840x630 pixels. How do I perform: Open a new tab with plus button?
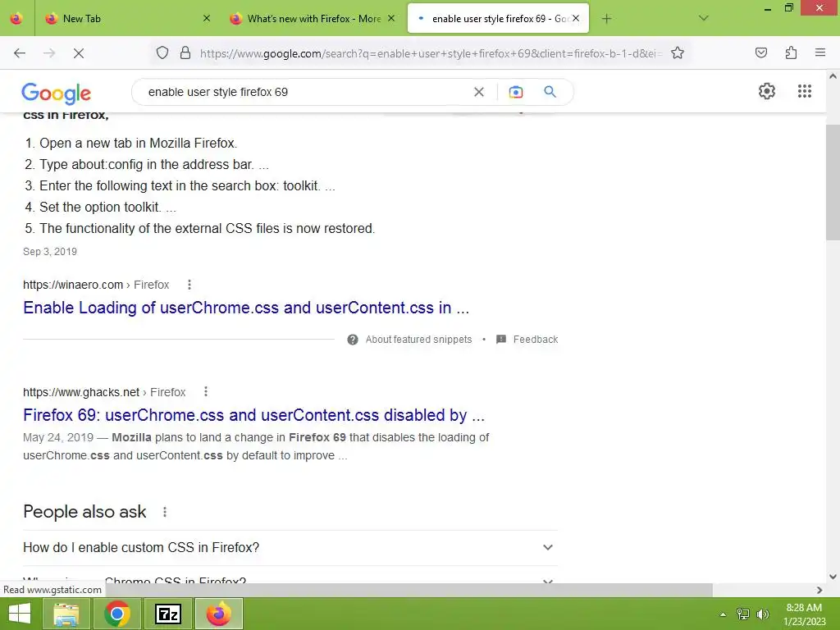pyautogui.click(x=606, y=19)
